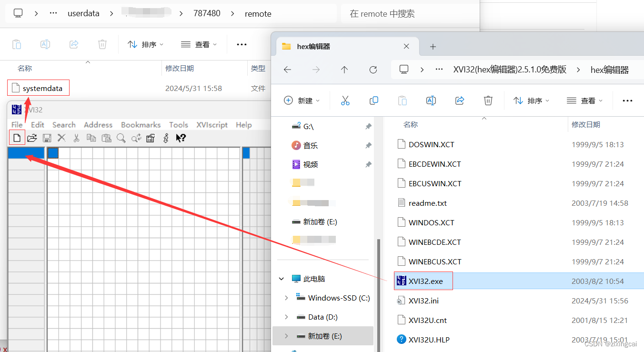Open the Tools menu in XVI32
The height and width of the screenshot is (352, 644).
[x=179, y=125]
